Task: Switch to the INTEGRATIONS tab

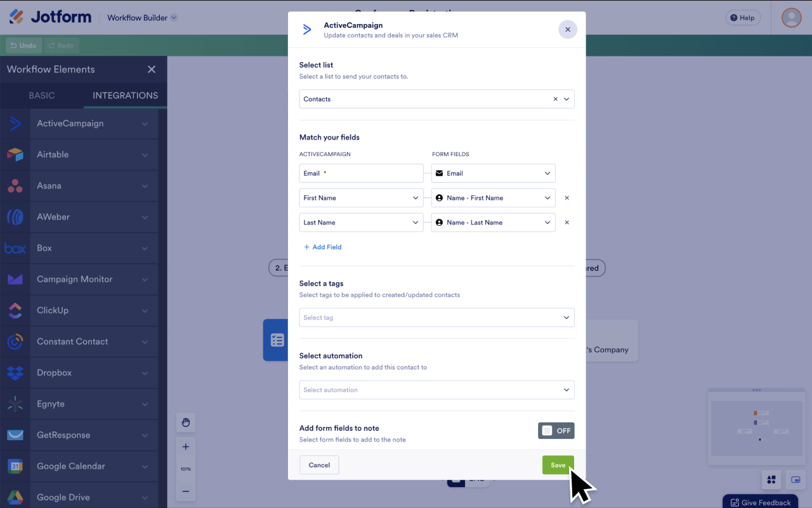Action: (x=126, y=96)
